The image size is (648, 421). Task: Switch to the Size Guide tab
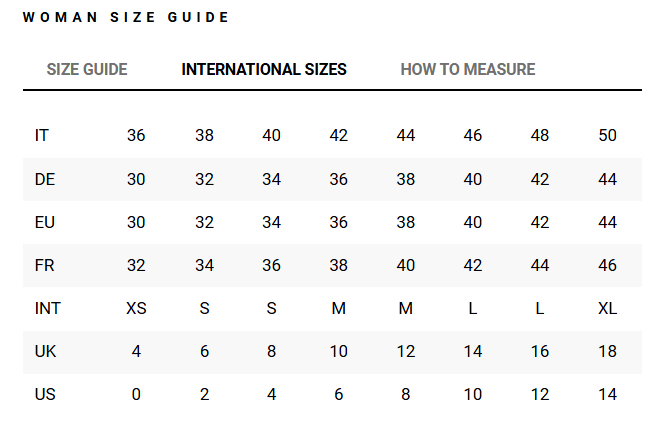pyautogui.click(x=87, y=69)
